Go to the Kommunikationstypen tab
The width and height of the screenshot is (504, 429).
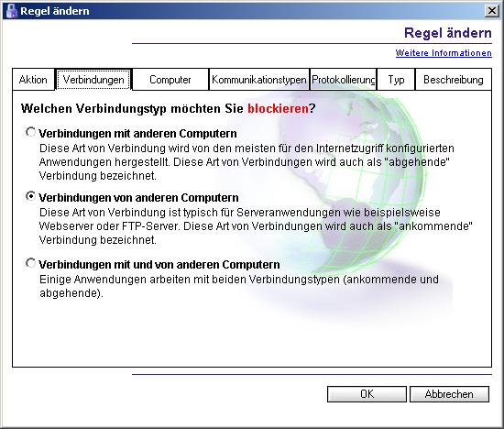pos(259,80)
